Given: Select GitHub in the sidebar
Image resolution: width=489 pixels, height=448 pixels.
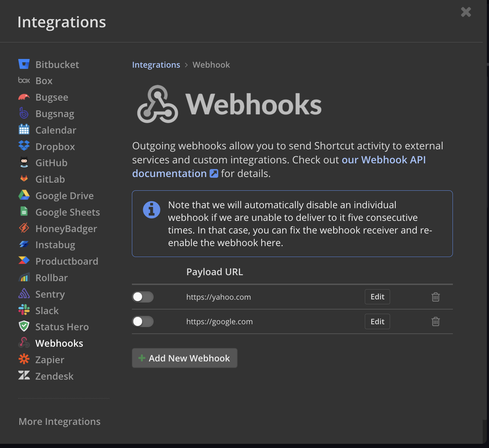Looking at the screenshot, I should 51,163.
